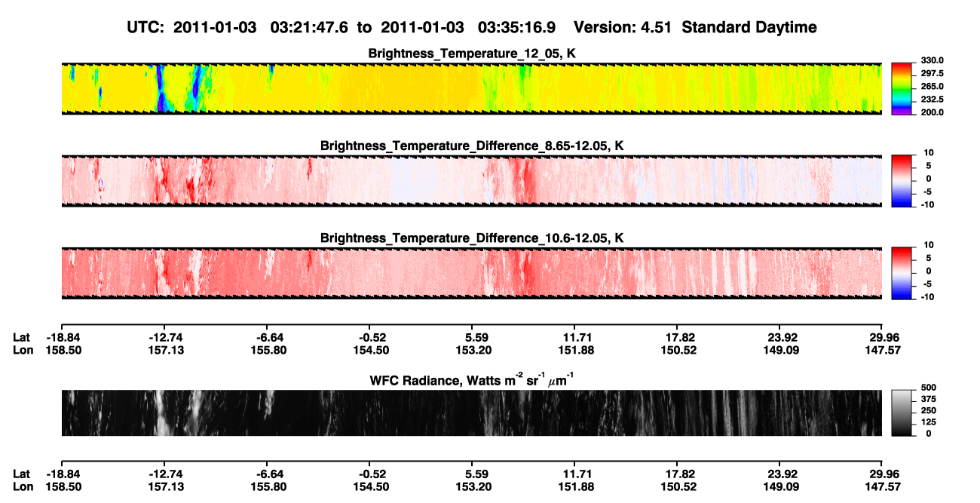The image size is (980, 503).
Task: Click the Brightness Temperature 12.05 image strip
Action: (471, 88)
